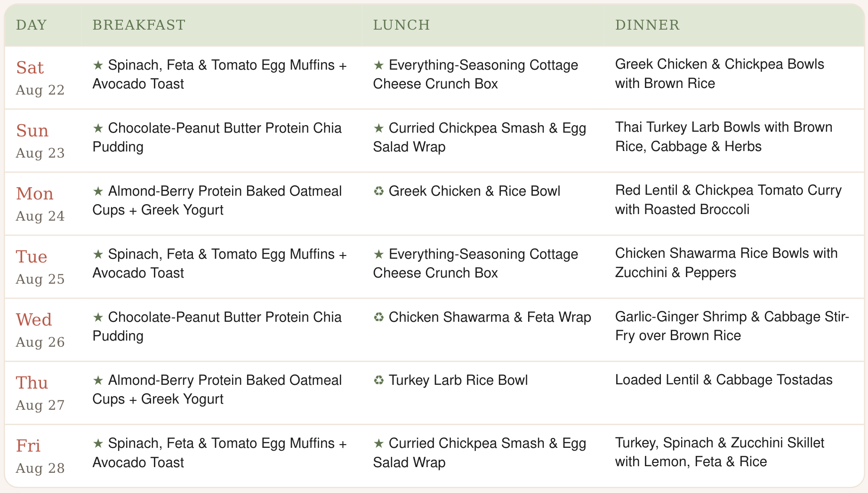The width and height of the screenshot is (868, 493).
Task: Click the star icon on Tuesday's Cottage Cheese lunch
Action: [x=378, y=254]
